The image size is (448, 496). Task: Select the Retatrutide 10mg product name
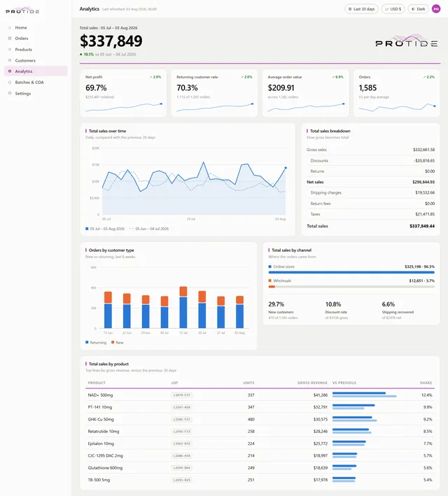[x=104, y=432]
